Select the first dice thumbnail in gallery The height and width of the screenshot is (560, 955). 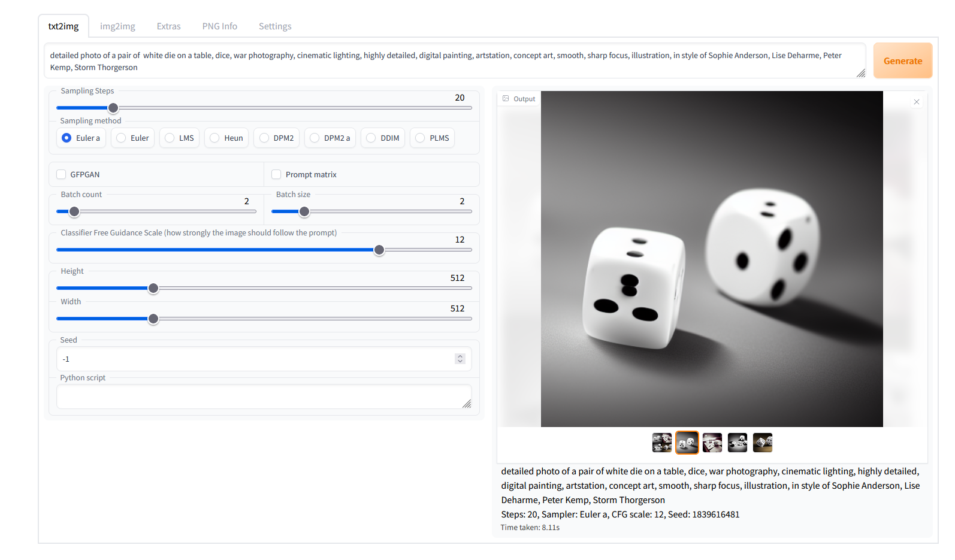(x=661, y=443)
